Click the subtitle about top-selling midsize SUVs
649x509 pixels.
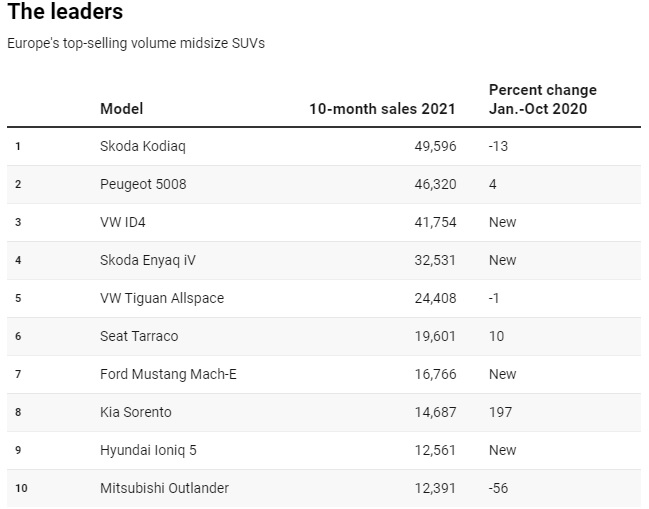[x=136, y=43]
